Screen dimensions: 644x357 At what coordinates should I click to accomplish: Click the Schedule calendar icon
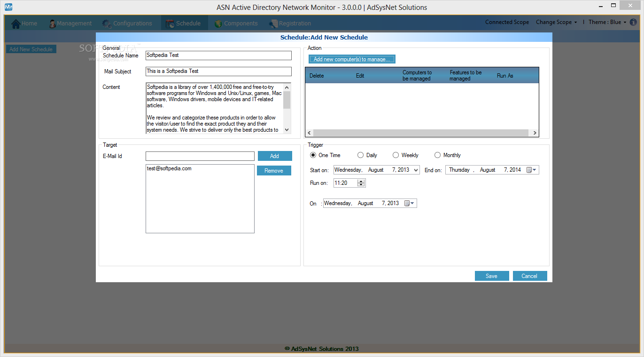click(170, 24)
